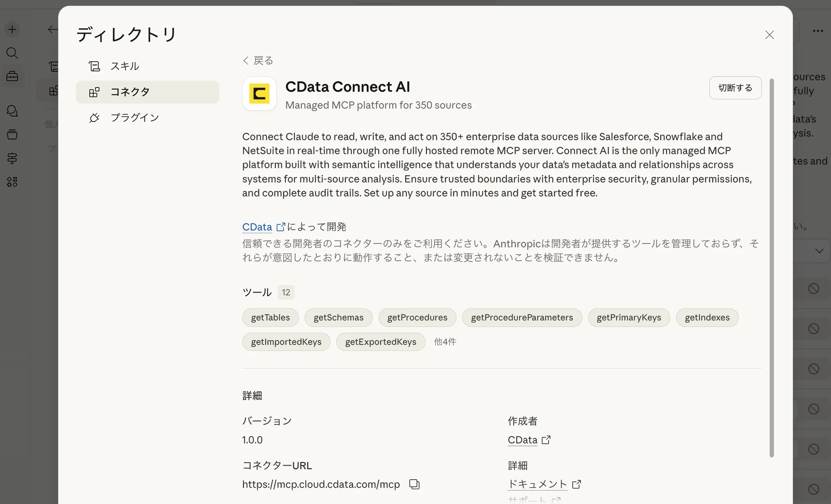Select the コネクタ section
Viewport: 831px width, 504px height.
point(130,92)
